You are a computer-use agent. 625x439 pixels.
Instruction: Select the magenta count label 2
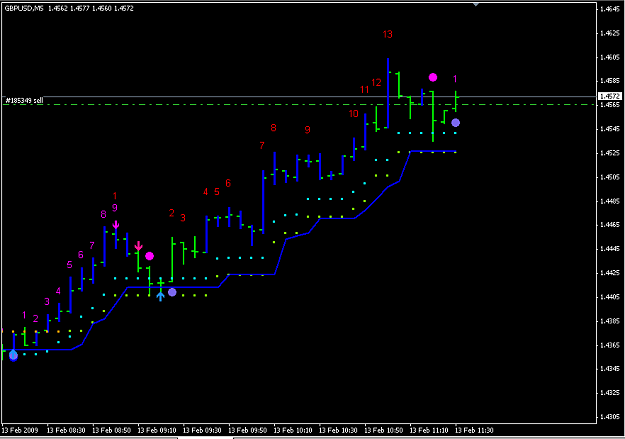tap(36, 319)
